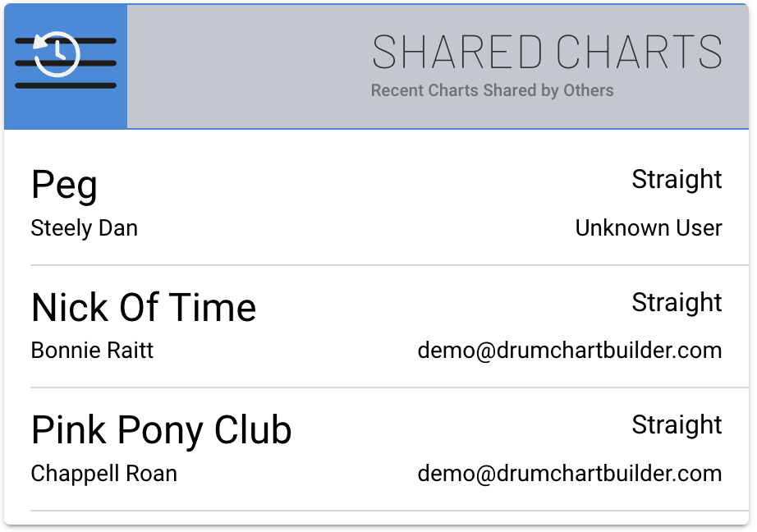
Task: Click the email beside Chappell Roan
Action: (570, 474)
